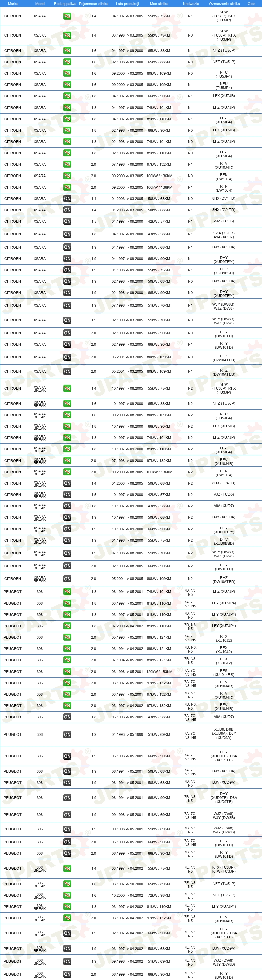Select the '04.1993 -> 05.1999' production years cell
262x980 pixels.
tap(127, 735)
